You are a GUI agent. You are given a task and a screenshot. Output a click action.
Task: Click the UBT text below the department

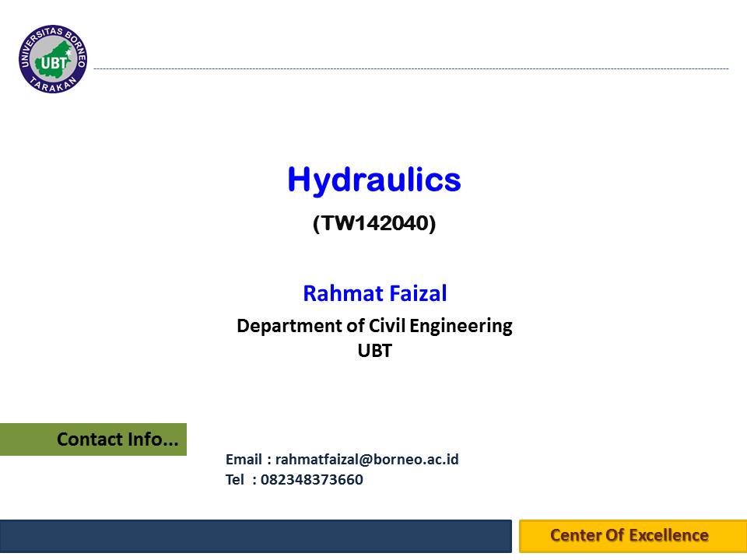pyautogui.click(x=374, y=351)
